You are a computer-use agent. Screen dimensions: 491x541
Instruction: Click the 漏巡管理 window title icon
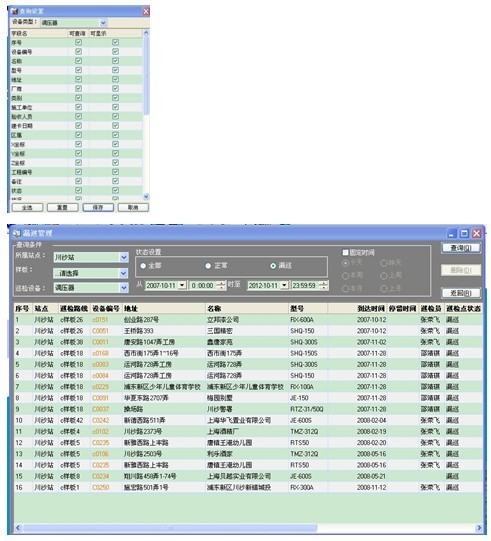[17, 234]
